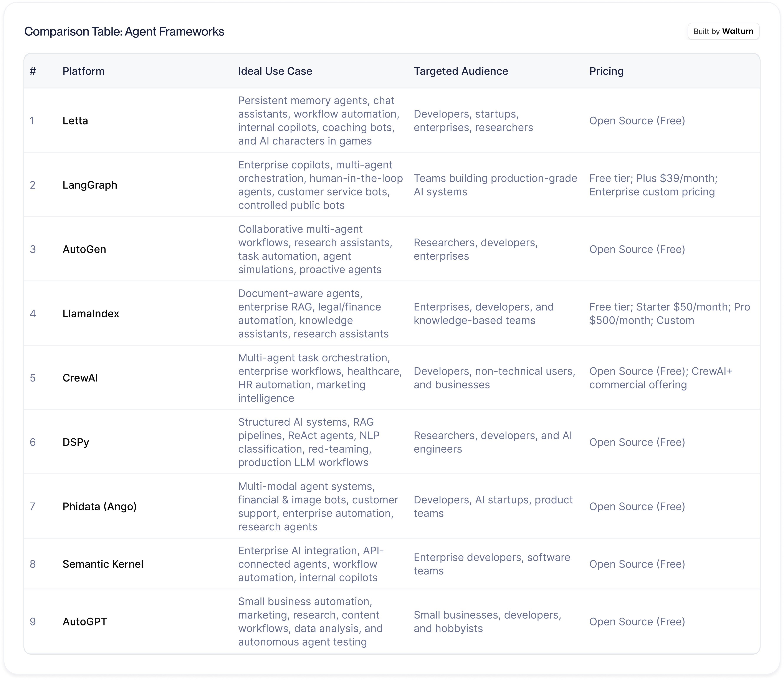Screen dimensions: 784x680
Task: Click the Targeted Audience column header
Action: [x=461, y=71]
